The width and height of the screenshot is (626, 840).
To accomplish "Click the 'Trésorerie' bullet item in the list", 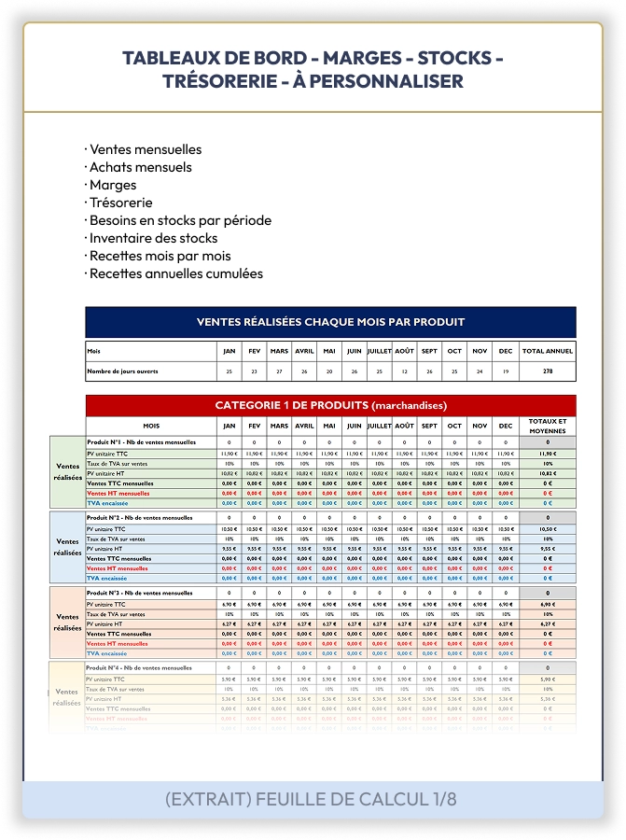I will 120,203.
